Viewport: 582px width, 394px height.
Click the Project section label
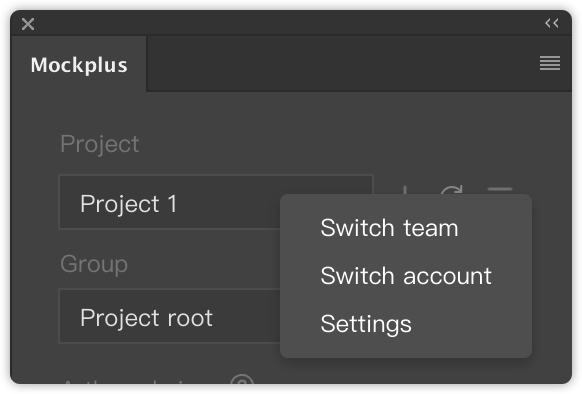99,144
